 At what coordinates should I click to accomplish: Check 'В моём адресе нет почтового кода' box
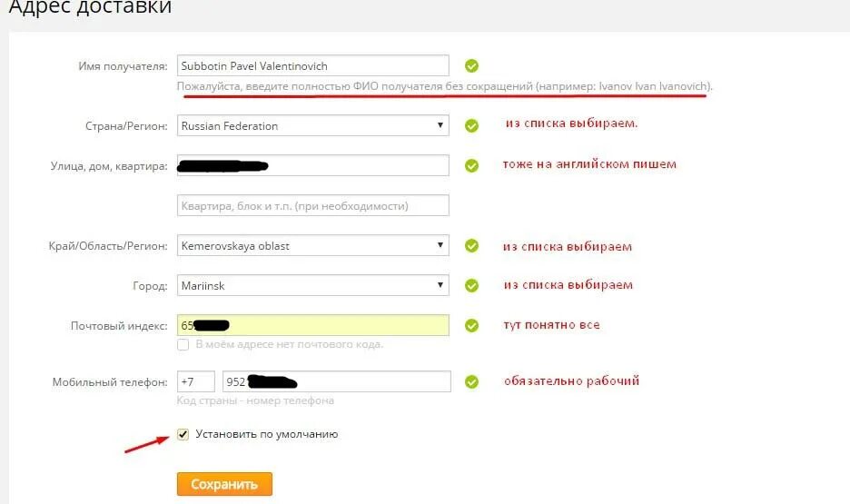183,345
